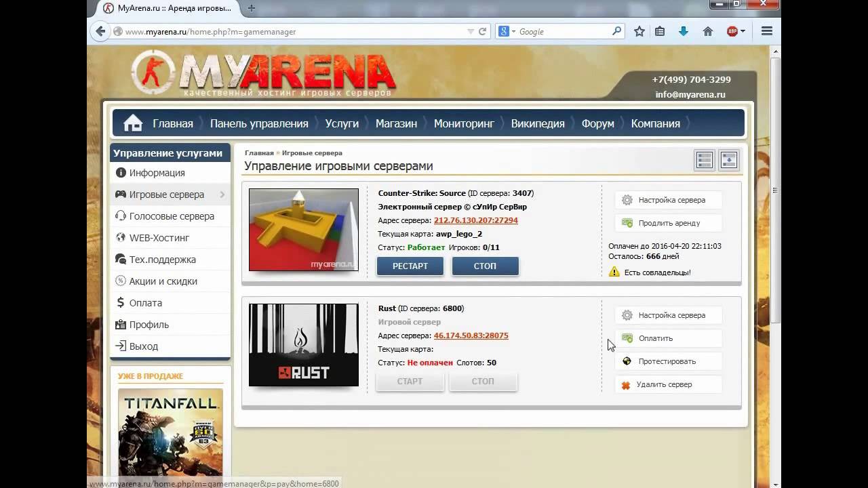Open server address 212.76.130.207:27294
Image resolution: width=868 pixels, height=488 pixels.
(476, 220)
